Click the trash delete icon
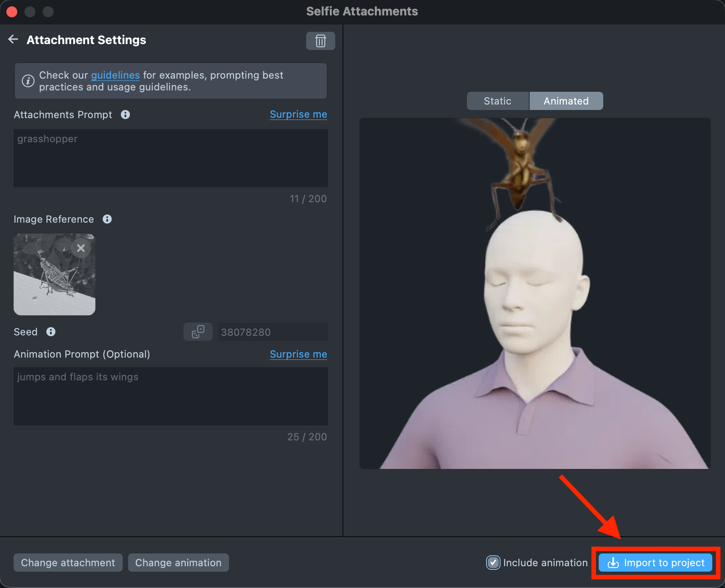Screen dimensions: 725x588 pyautogui.click(x=320, y=41)
